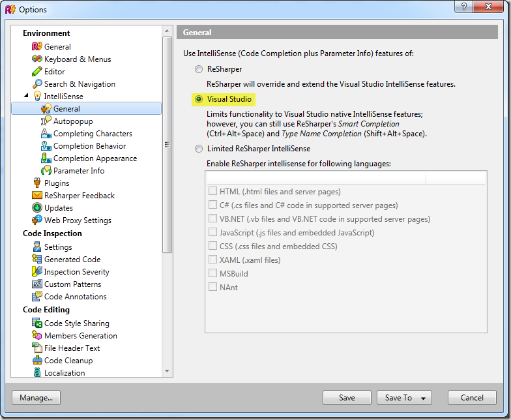The image size is (511, 420).
Task: Choose Limited ReSharper IntelliSense radio option
Action: click(198, 149)
